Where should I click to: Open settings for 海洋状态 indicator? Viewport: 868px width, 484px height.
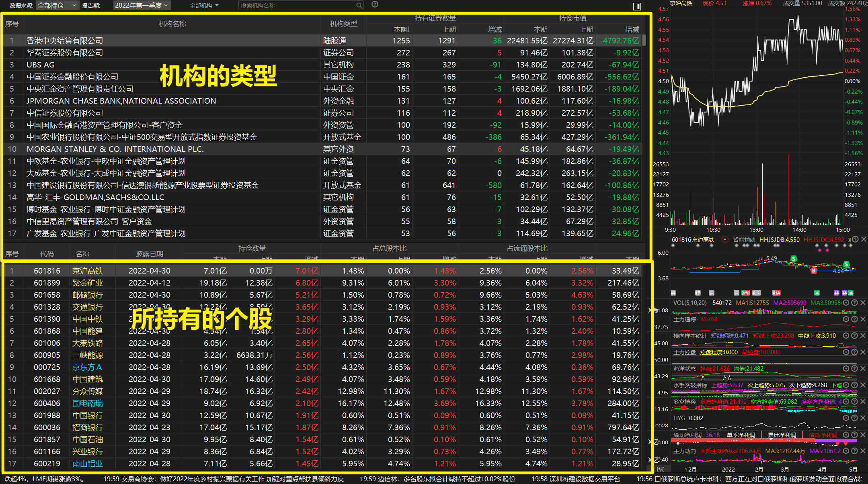[846, 369]
